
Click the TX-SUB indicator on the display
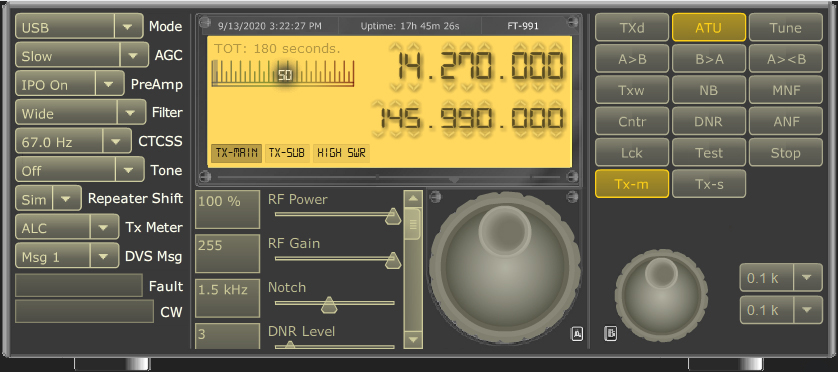tap(286, 153)
